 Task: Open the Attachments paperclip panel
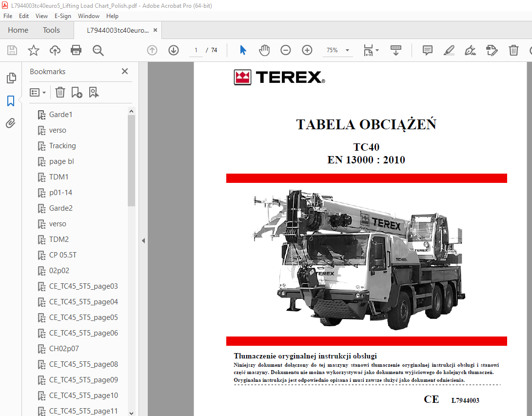[11, 123]
